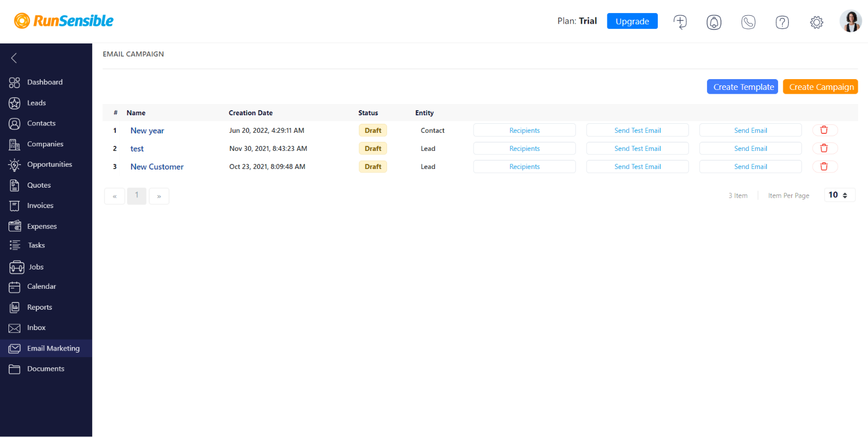Click the Invoices icon in sidebar
The height and width of the screenshot is (438, 868).
pyautogui.click(x=15, y=206)
